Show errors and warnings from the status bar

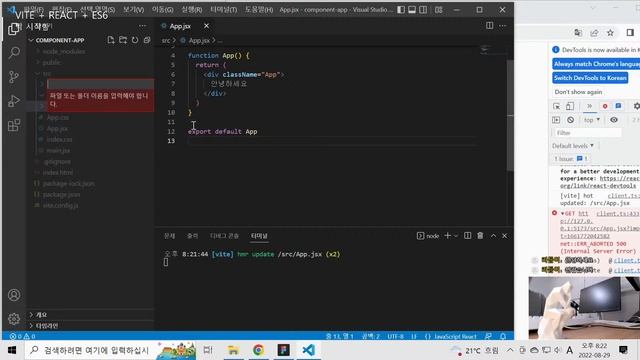(x=22, y=336)
